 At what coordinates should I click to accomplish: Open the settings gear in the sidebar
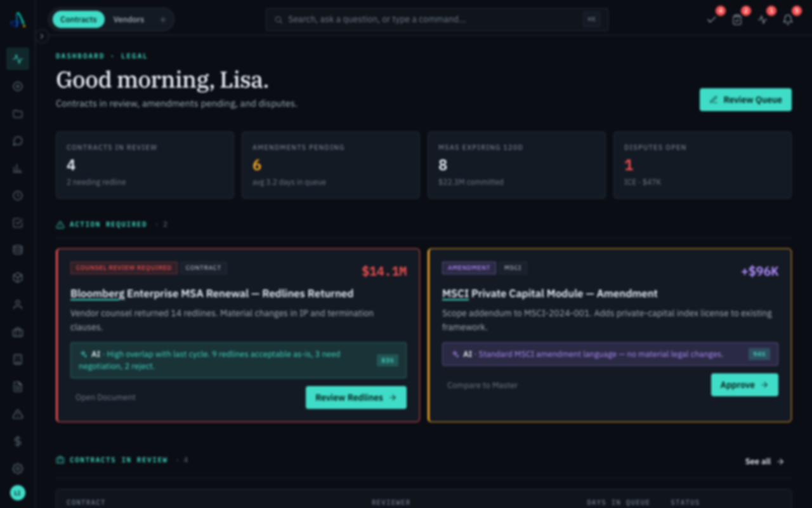pyautogui.click(x=18, y=469)
